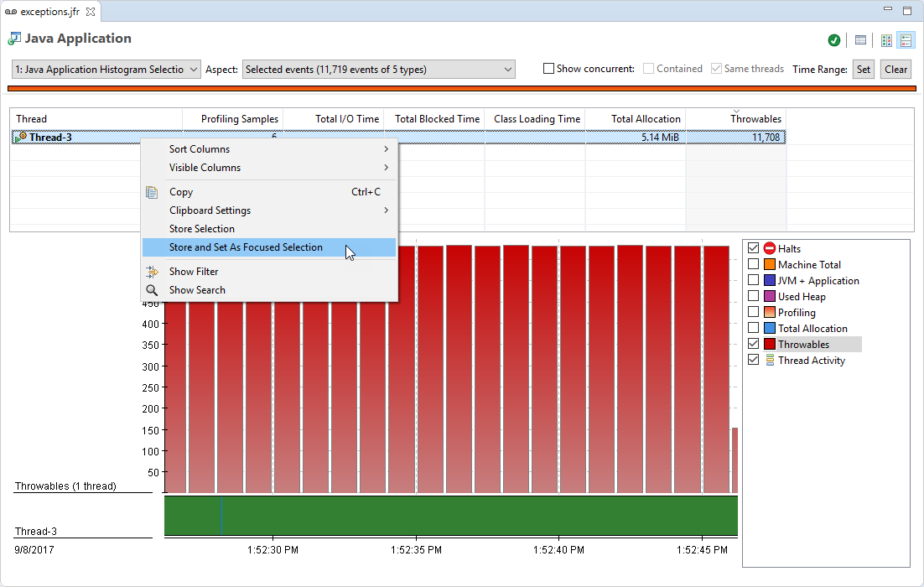Click the red Throwables color swatch
The image size is (924, 587).
(x=770, y=344)
